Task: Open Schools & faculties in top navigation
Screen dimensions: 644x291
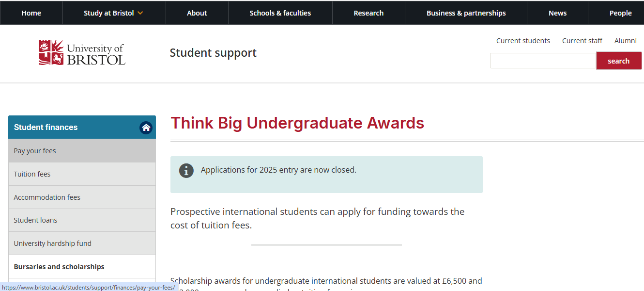Action: 280,13
